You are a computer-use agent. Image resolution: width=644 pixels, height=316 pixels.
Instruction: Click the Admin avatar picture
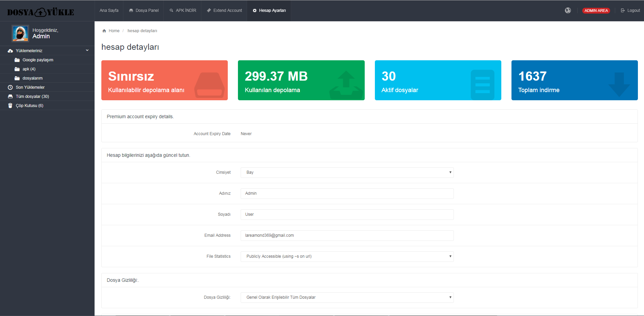(20, 33)
